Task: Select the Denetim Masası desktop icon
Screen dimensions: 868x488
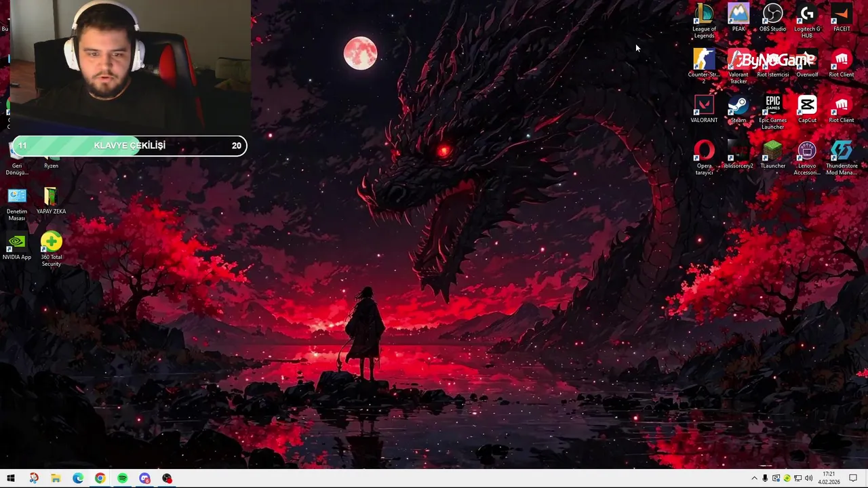Action: [x=17, y=203]
